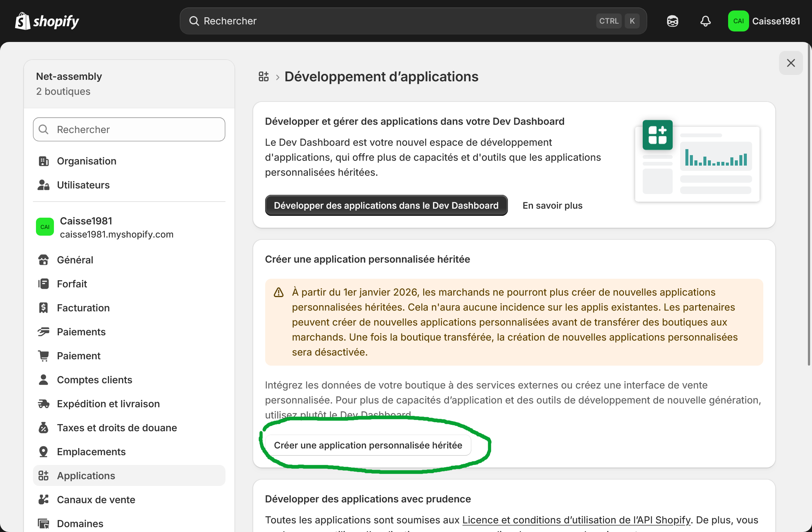Click the Organisation building icon
The width and height of the screenshot is (812, 532).
pos(43,161)
